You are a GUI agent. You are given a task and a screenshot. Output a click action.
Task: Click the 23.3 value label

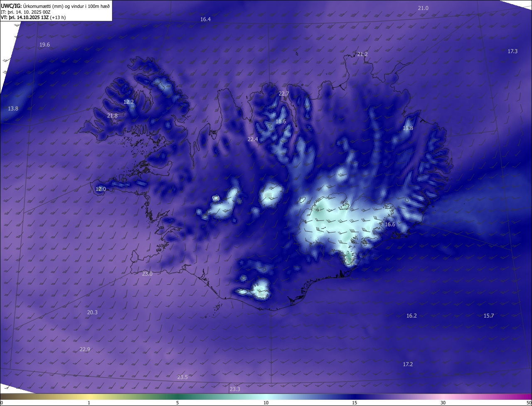pos(235,389)
